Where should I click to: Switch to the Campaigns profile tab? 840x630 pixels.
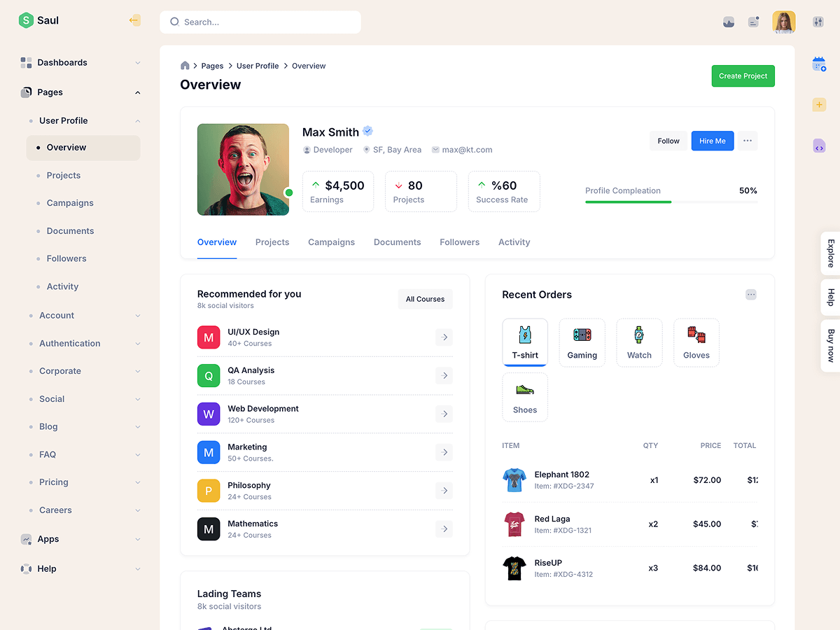click(331, 242)
